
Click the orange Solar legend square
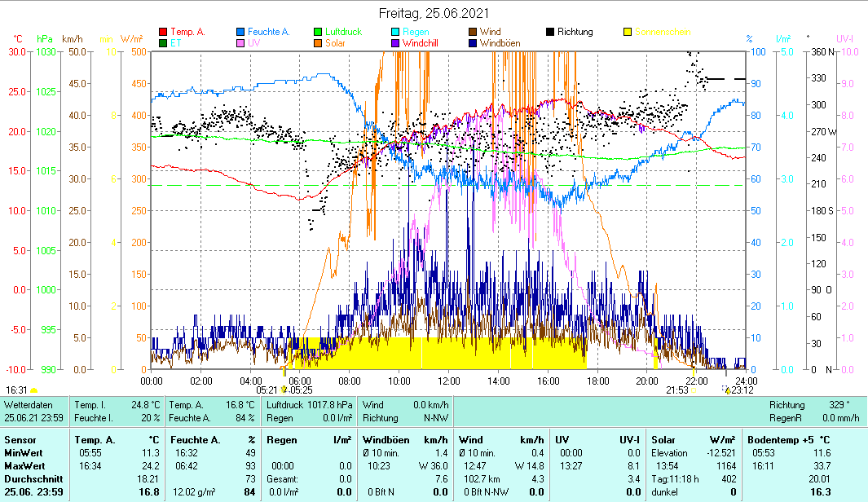click(318, 43)
